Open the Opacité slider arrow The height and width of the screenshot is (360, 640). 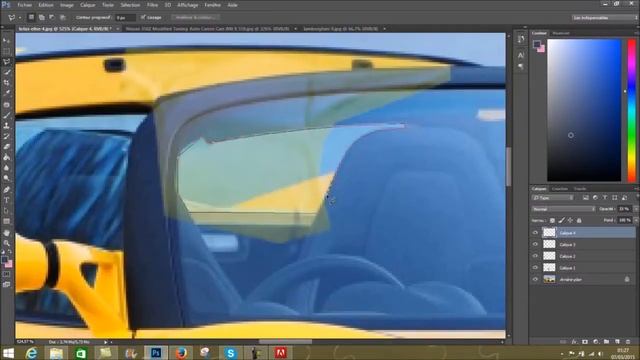635,209
